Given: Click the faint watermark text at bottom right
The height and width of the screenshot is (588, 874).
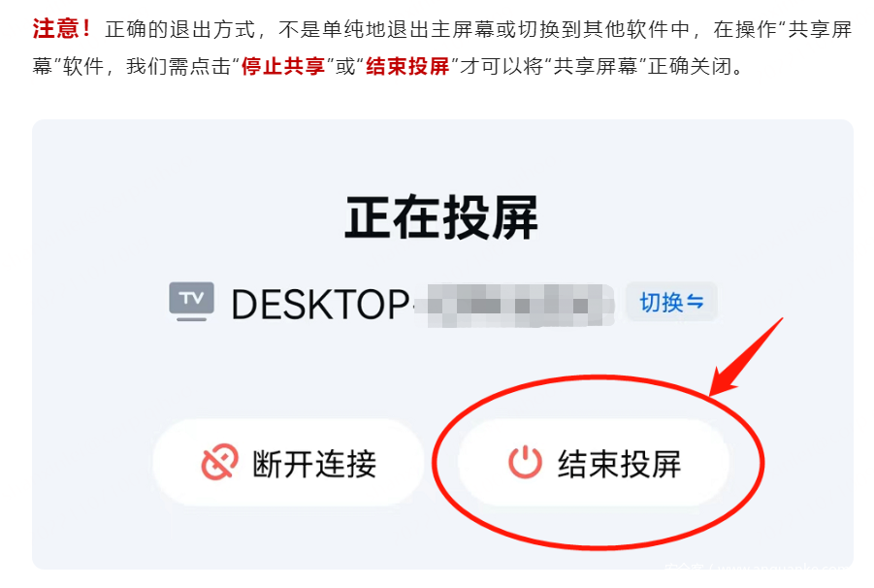Looking at the screenshot, I should [758, 568].
